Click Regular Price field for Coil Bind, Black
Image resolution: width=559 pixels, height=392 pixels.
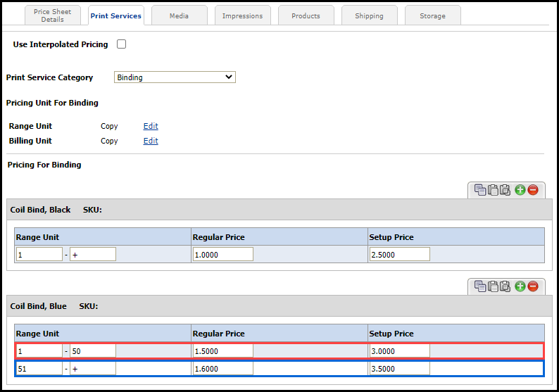(x=222, y=254)
